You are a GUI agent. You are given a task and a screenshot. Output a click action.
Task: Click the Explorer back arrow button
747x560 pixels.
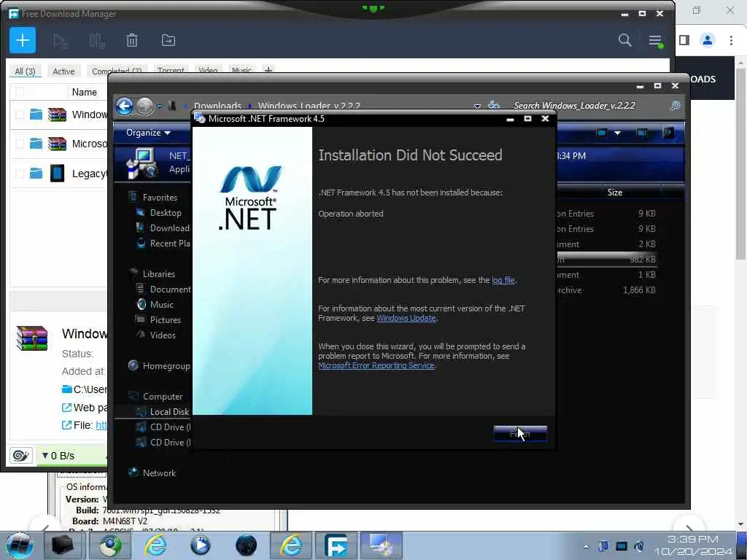(x=125, y=106)
